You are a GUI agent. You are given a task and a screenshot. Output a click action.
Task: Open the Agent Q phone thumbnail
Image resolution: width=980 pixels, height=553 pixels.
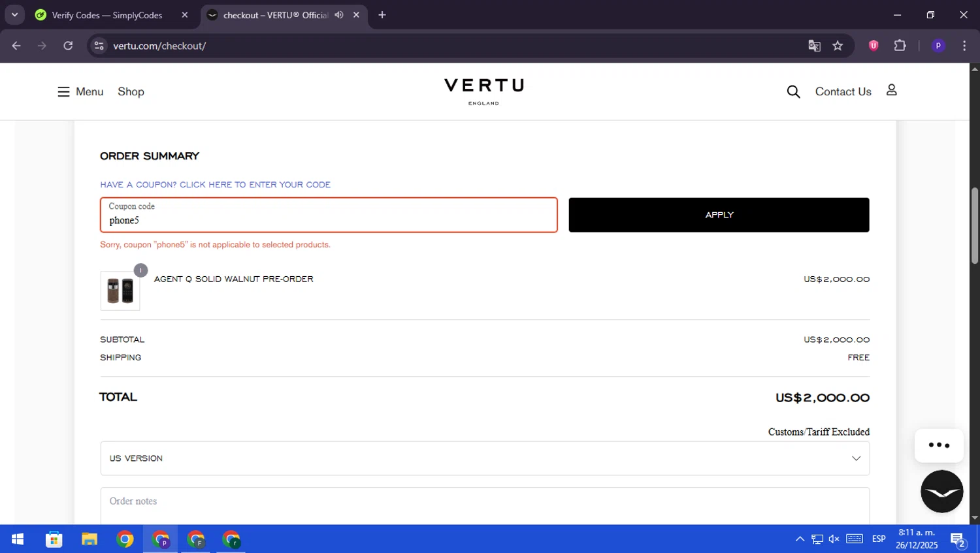pos(120,291)
